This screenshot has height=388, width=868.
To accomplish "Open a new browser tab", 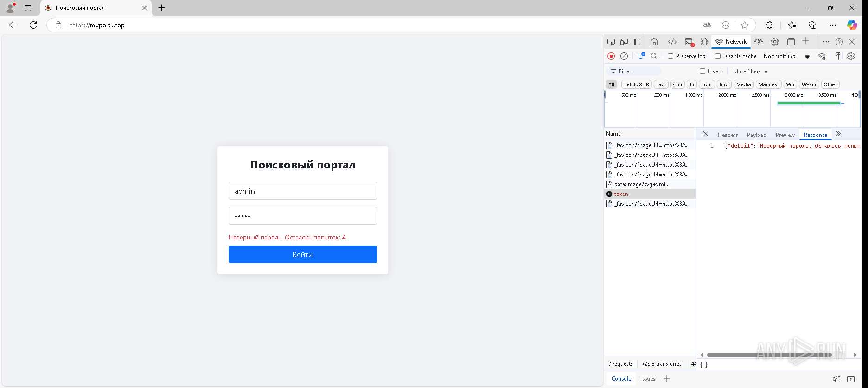I will tap(161, 8).
